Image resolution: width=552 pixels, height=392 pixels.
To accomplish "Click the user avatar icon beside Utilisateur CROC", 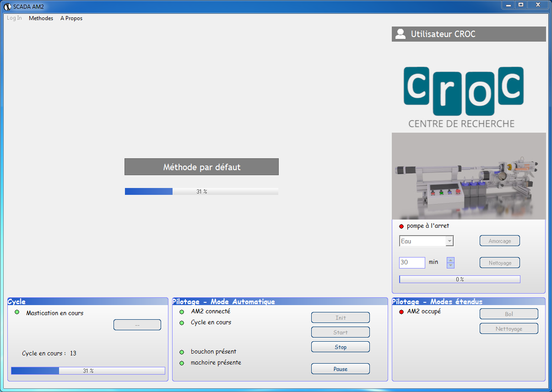I will coord(400,34).
